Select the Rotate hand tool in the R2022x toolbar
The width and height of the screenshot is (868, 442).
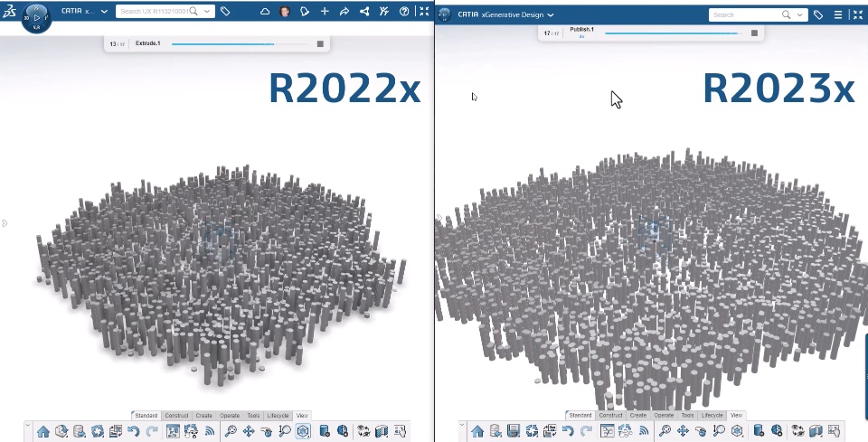266,431
